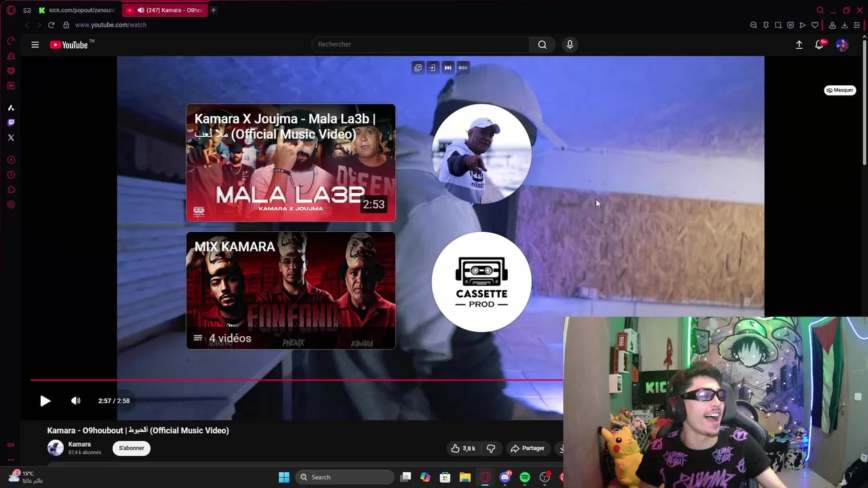Open the browser tab search icon
The image size is (868, 488).
820,10
